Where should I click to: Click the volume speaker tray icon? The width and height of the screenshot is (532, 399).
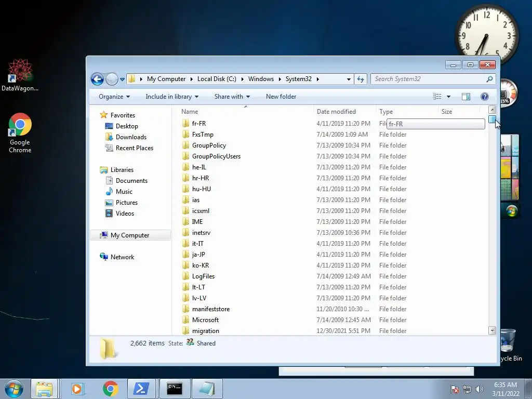click(479, 389)
